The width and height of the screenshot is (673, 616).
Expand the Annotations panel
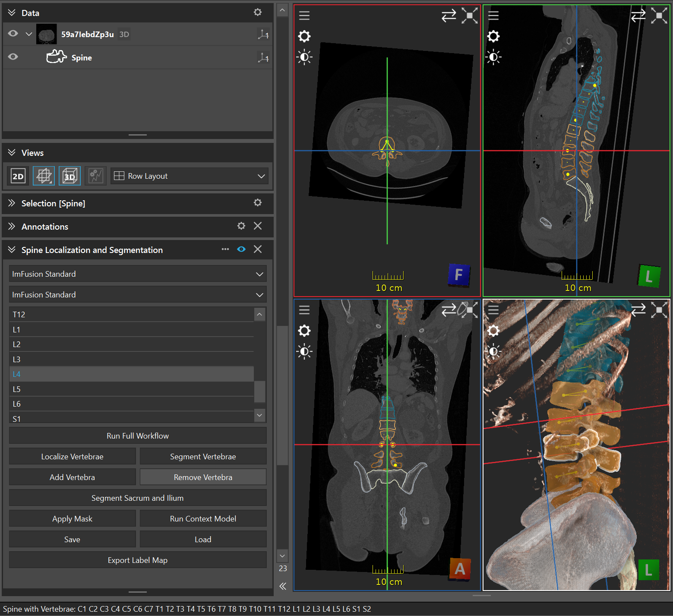click(x=12, y=227)
